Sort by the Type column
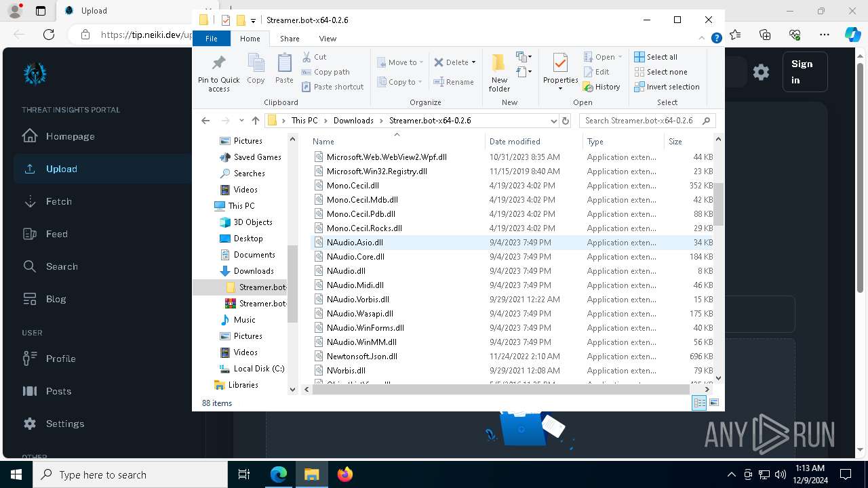This screenshot has width=868, height=488. (x=623, y=142)
